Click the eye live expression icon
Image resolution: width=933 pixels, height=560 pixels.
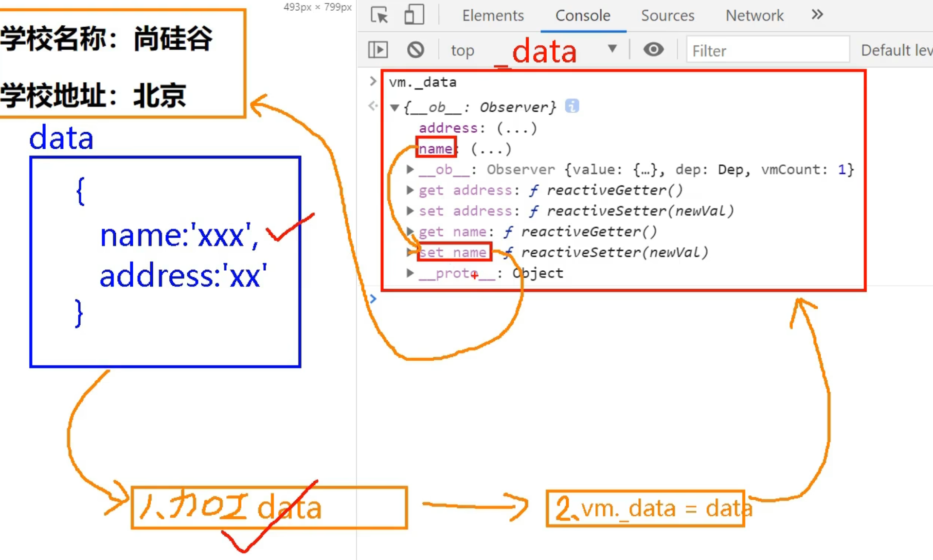653,50
